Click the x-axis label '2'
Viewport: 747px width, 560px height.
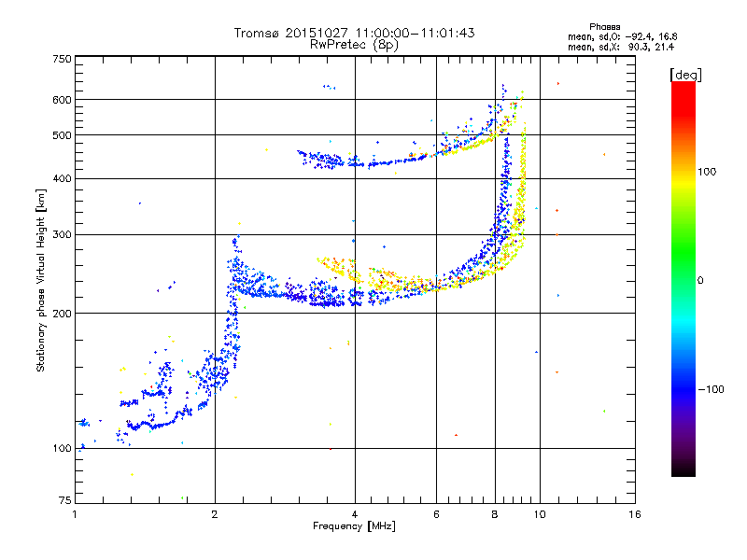215,514
